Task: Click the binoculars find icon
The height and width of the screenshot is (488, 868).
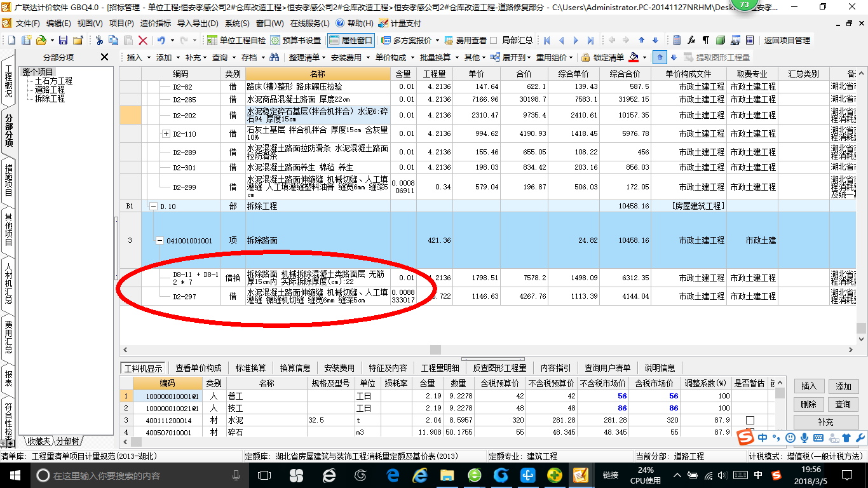Action: [275, 57]
